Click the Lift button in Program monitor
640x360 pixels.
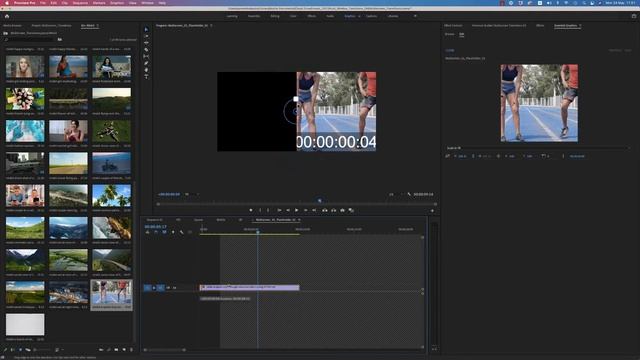tap(325, 210)
